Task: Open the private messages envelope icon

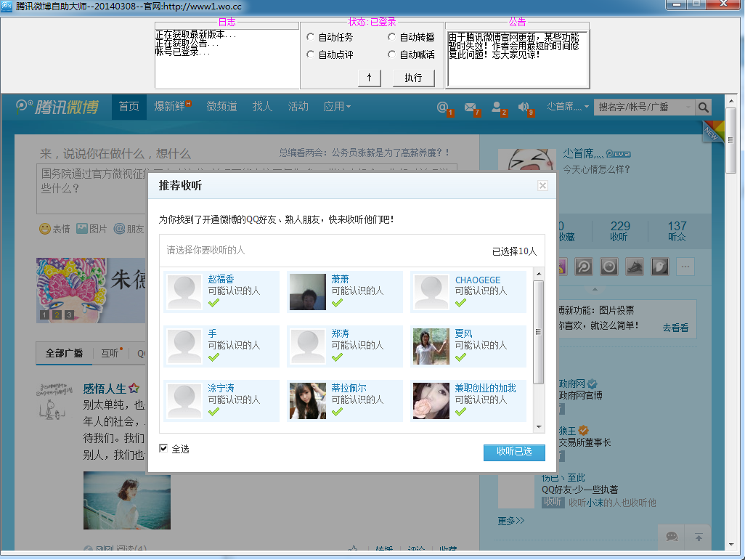Action: [x=470, y=107]
